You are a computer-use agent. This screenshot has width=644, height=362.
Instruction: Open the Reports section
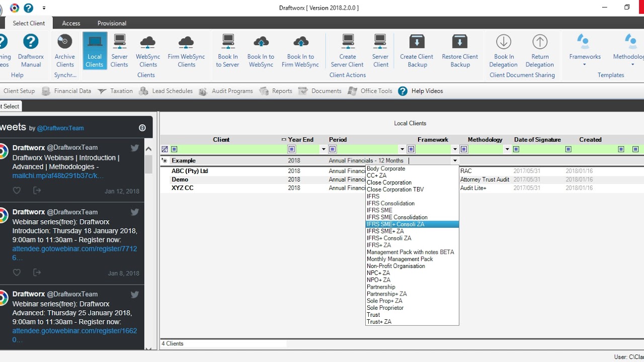[x=276, y=91]
